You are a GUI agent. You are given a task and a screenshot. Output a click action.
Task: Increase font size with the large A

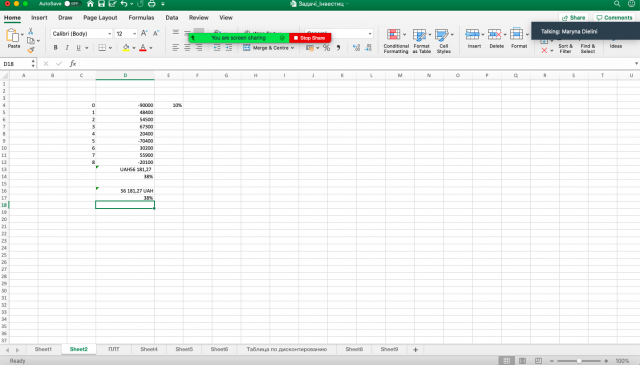click(x=144, y=33)
